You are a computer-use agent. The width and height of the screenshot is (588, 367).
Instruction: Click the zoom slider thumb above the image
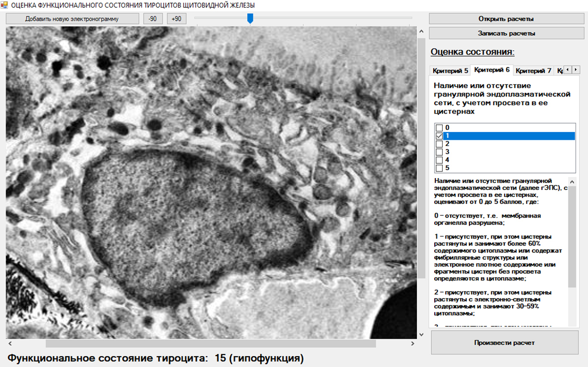coord(250,18)
